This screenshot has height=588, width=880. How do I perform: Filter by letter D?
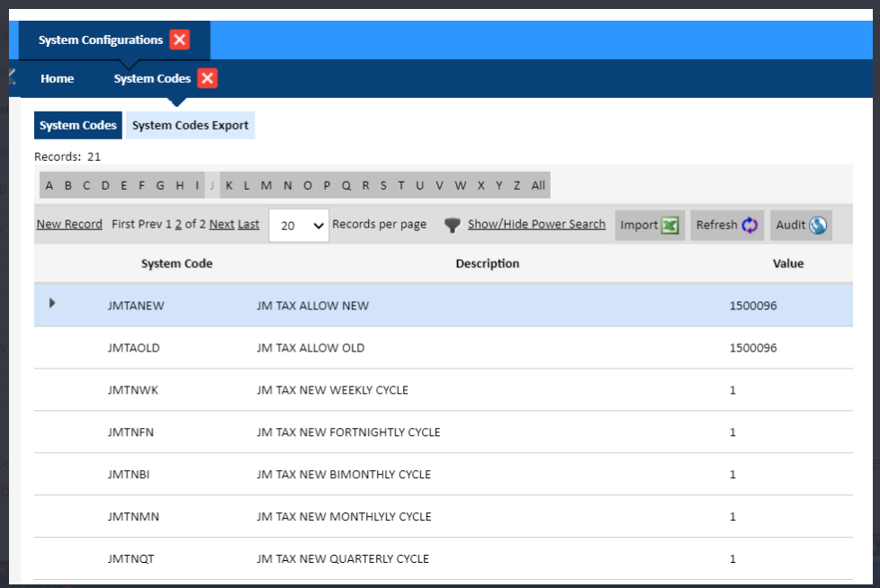(x=105, y=185)
